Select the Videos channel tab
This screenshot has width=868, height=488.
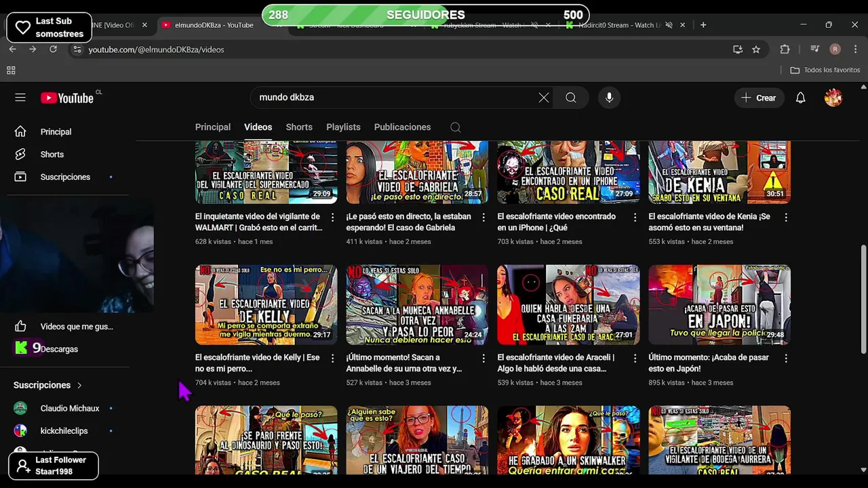258,127
